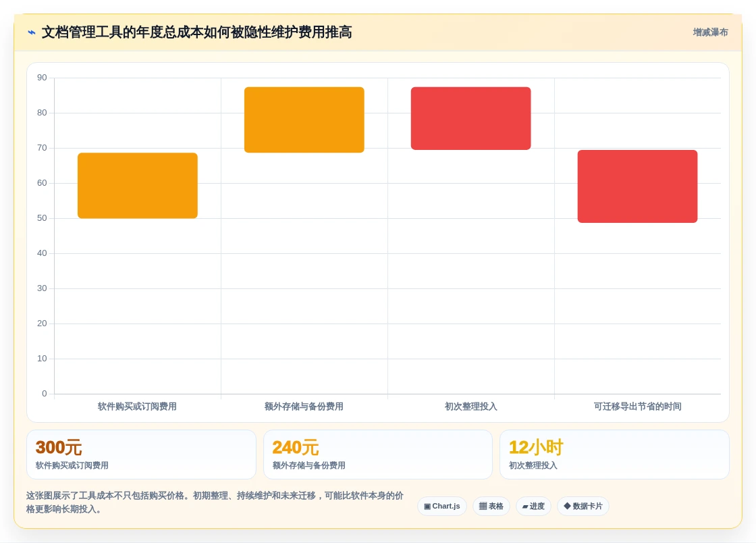This screenshot has width=756, height=543.
Task: Click the x-axis label 软件购买或订阅费用
Action: (138, 407)
